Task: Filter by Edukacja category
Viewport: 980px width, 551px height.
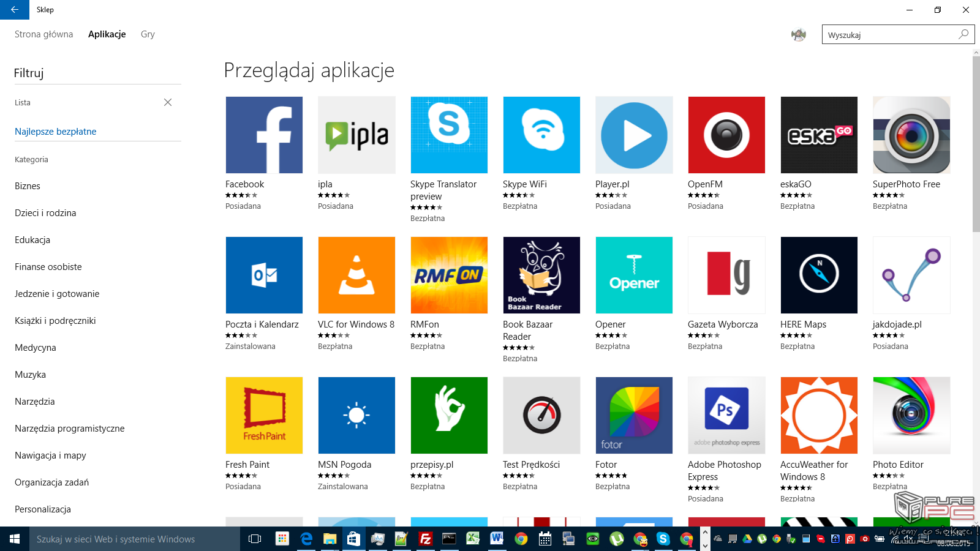Action: pyautogui.click(x=32, y=240)
